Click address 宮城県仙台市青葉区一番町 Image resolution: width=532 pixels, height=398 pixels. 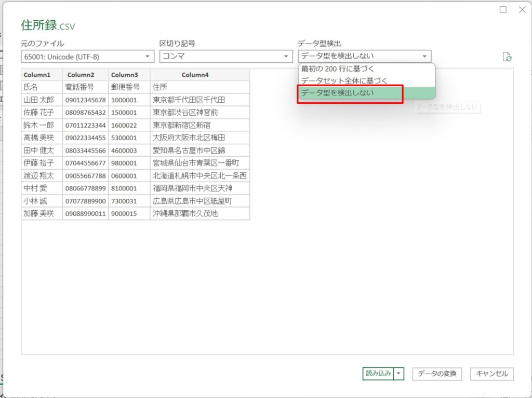(200, 163)
